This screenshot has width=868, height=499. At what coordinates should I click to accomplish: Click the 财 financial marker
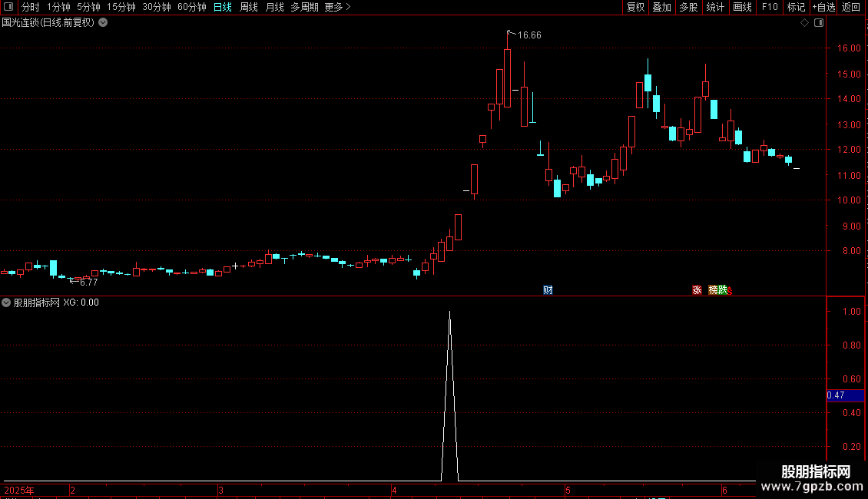click(548, 290)
